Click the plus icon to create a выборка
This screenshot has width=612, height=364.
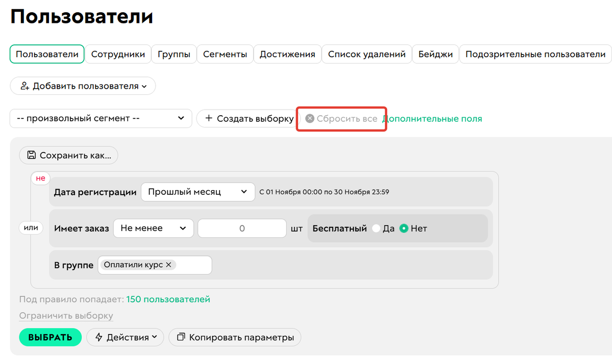pyautogui.click(x=209, y=118)
